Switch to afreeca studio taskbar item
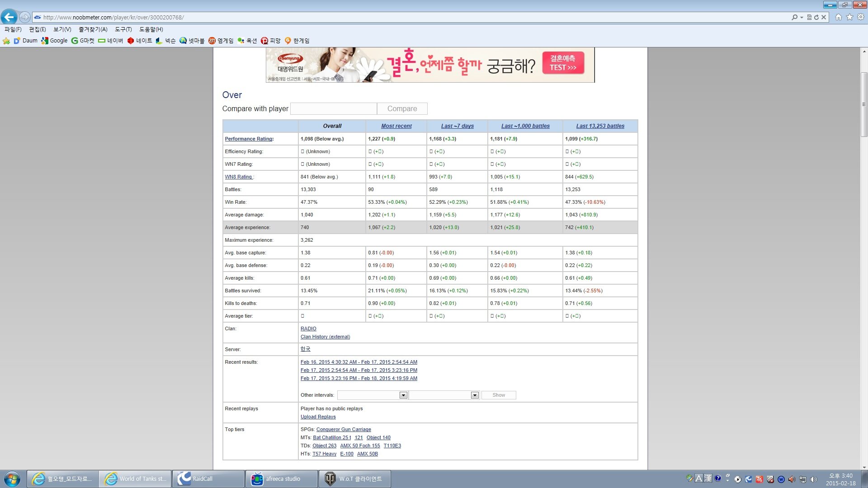Viewport: 868px width, 488px height. click(282, 479)
